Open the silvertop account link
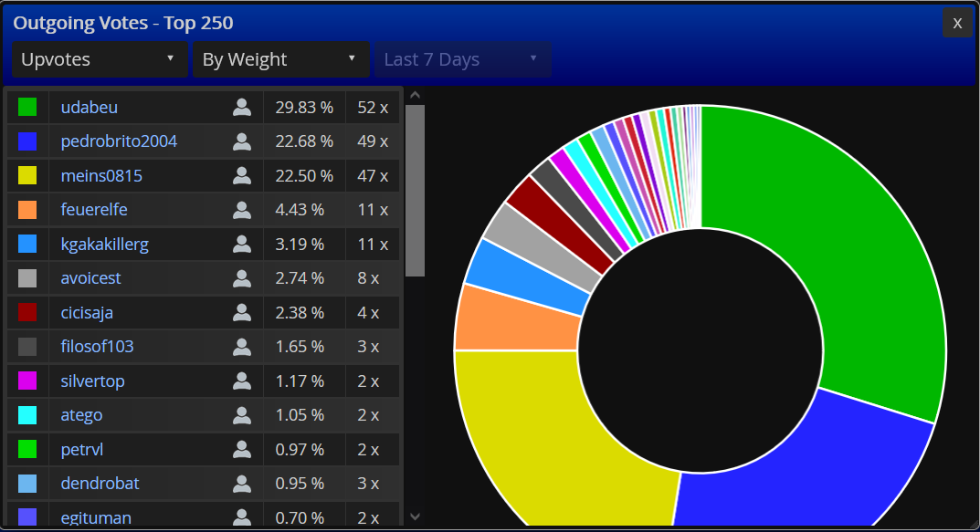The width and height of the screenshot is (980, 532). [92, 381]
